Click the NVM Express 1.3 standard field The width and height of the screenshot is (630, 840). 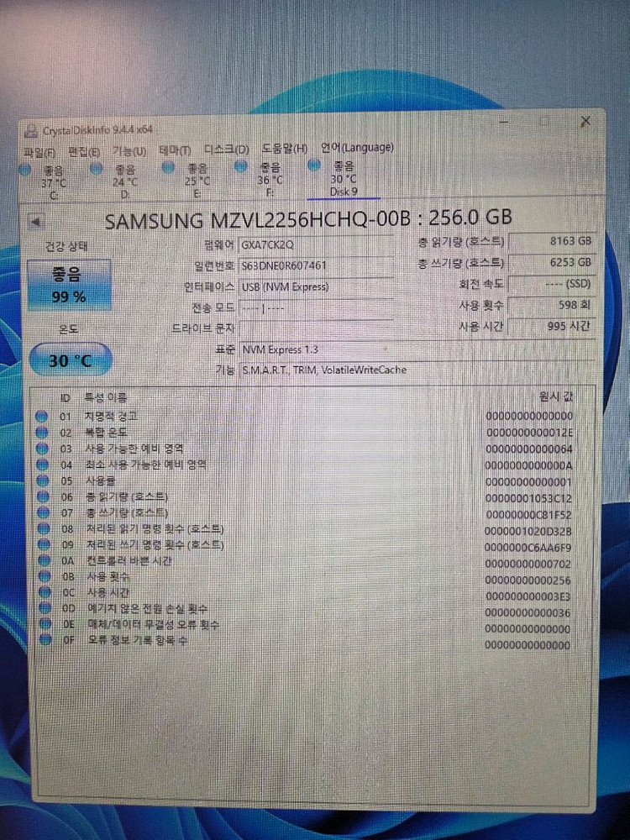click(417, 349)
